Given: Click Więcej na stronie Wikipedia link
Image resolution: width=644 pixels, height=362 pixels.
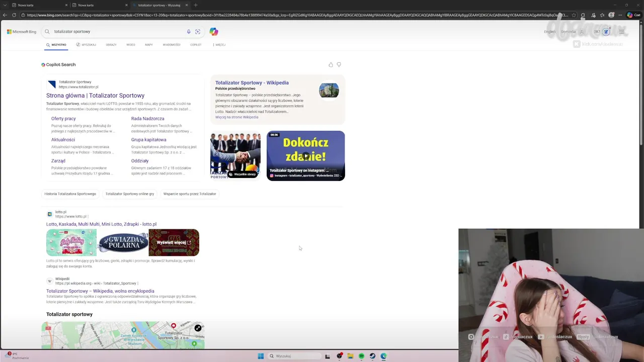Looking at the screenshot, I should tap(236, 117).
